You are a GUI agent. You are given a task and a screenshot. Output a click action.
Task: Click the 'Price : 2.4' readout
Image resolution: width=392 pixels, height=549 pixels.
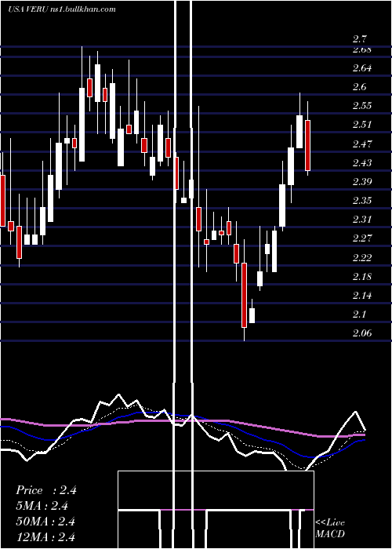(45, 490)
